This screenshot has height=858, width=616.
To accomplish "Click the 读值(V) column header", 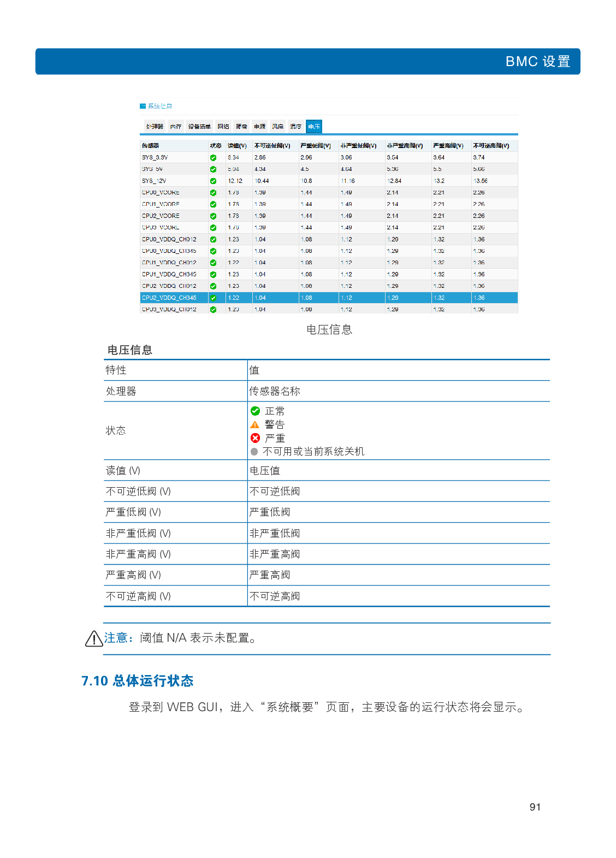I will [x=237, y=146].
